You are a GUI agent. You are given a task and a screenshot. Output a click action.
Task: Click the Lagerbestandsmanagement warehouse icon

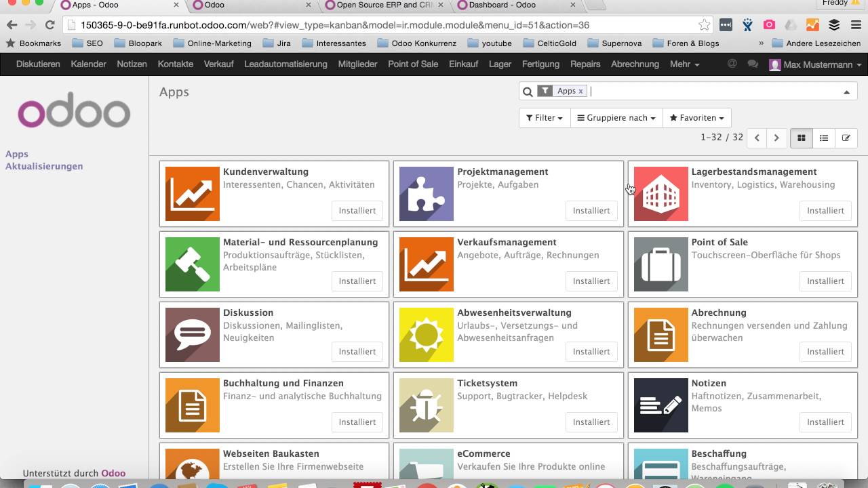(x=661, y=194)
